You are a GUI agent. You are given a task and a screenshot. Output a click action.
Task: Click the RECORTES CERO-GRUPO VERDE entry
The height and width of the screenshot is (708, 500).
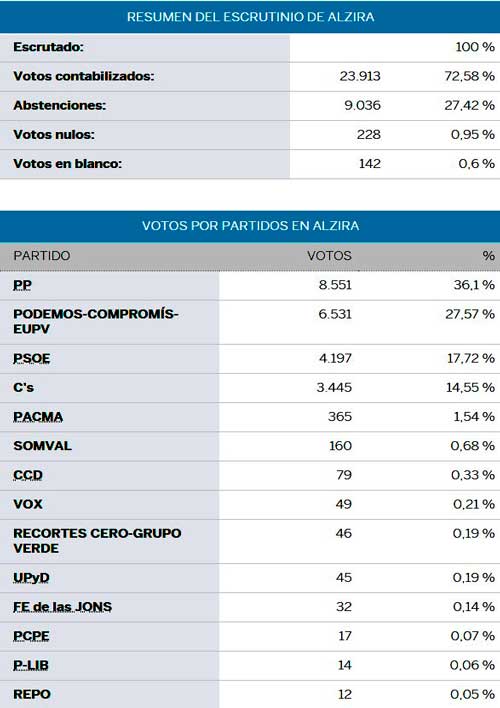(x=97, y=541)
